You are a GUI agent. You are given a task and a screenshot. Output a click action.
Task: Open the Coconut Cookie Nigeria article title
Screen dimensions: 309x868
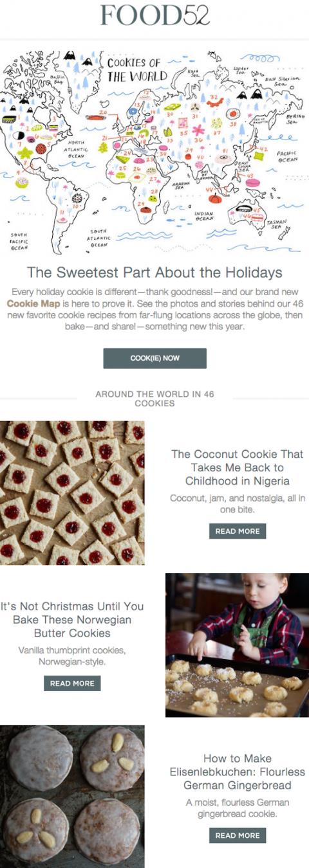pos(237,467)
